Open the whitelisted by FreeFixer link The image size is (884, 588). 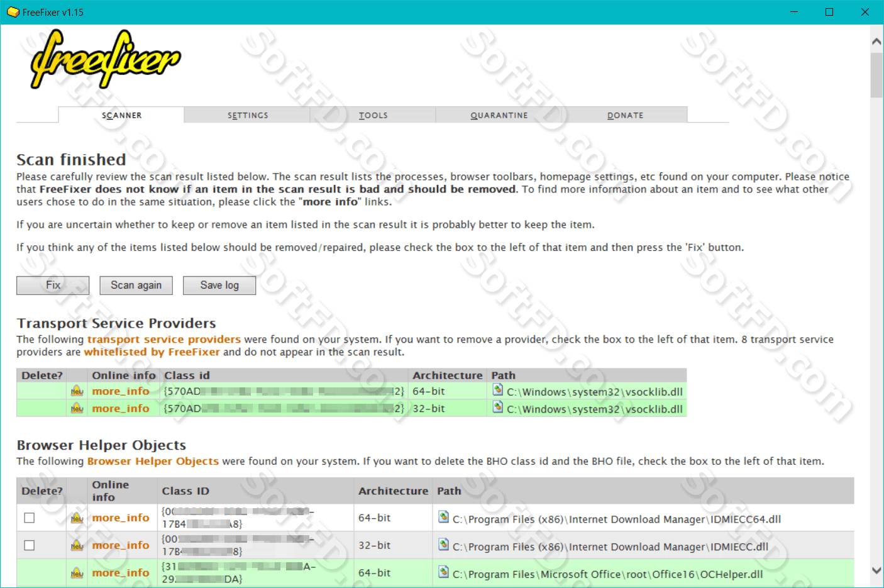tap(152, 352)
